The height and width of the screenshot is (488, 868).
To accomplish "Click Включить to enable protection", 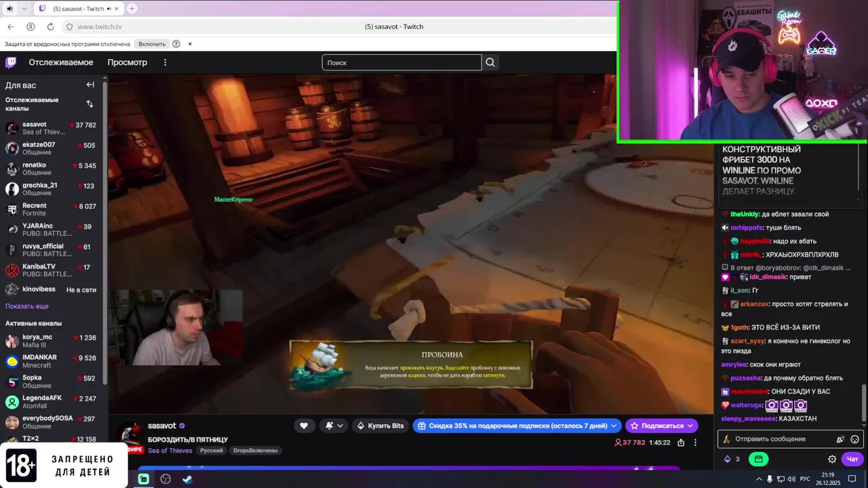I will tap(152, 44).
